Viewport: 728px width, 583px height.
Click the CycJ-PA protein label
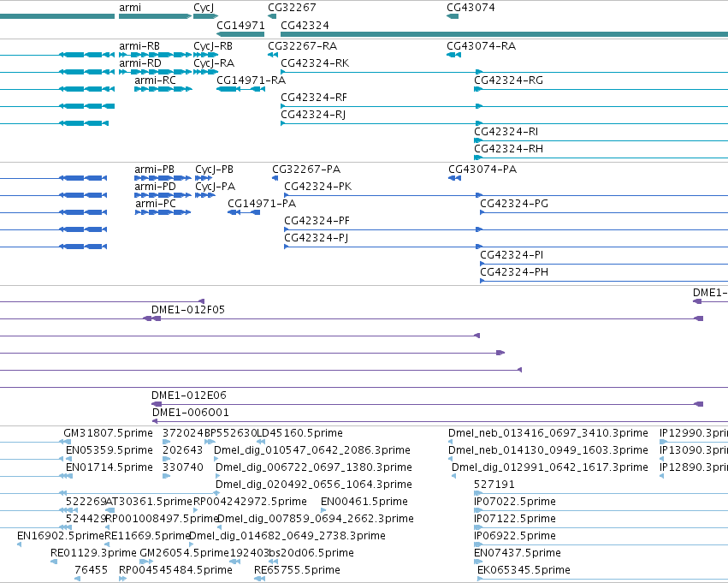pyautogui.click(x=215, y=187)
